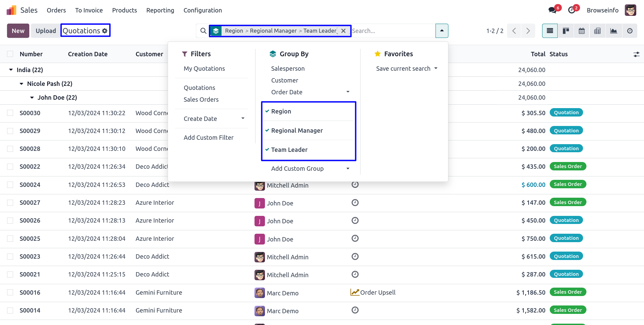The image size is (644, 325).
Task: Open optional columns settings icon
Action: point(636,54)
